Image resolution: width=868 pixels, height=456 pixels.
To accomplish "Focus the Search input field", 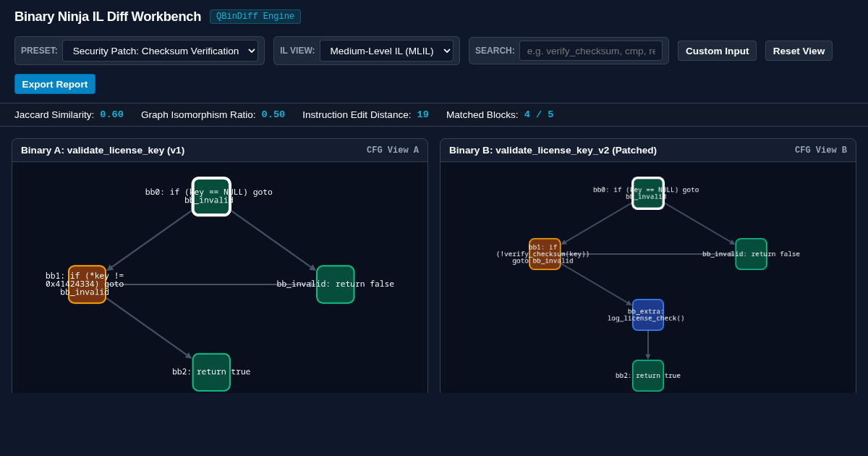I will tap(590, 51).
